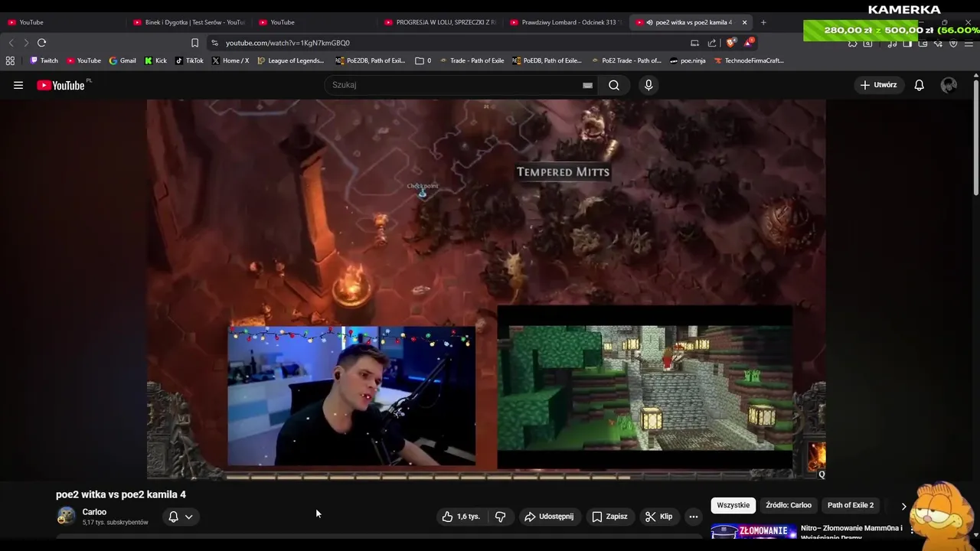Screen dimensions: 980x551
Task: Click the 5,17 tys. subskrybentów text
Action: point(115,523)
